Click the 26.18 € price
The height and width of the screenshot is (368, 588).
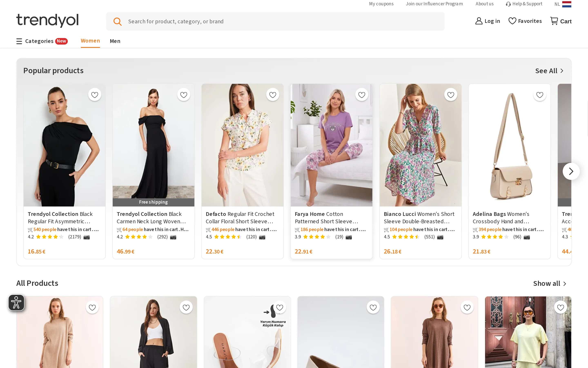392,252
